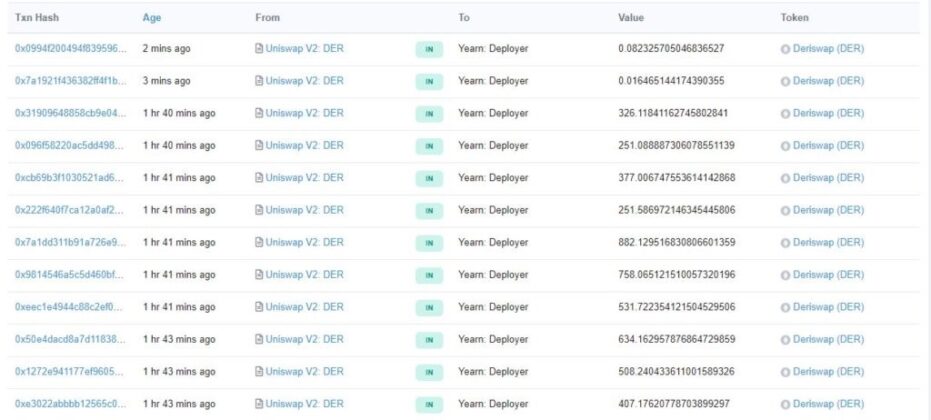The height and width of the screenshot is (420, 931).
Task: Click IN badge in the 0x1272e941177 row
Action: pyautogui.click(x=429, y=372)
